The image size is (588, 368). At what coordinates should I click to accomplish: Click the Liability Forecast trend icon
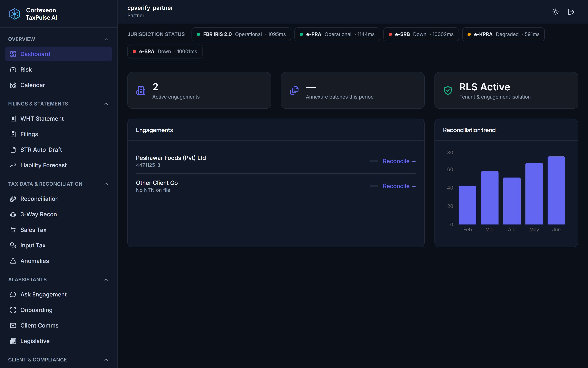click(x=13, y=165)
